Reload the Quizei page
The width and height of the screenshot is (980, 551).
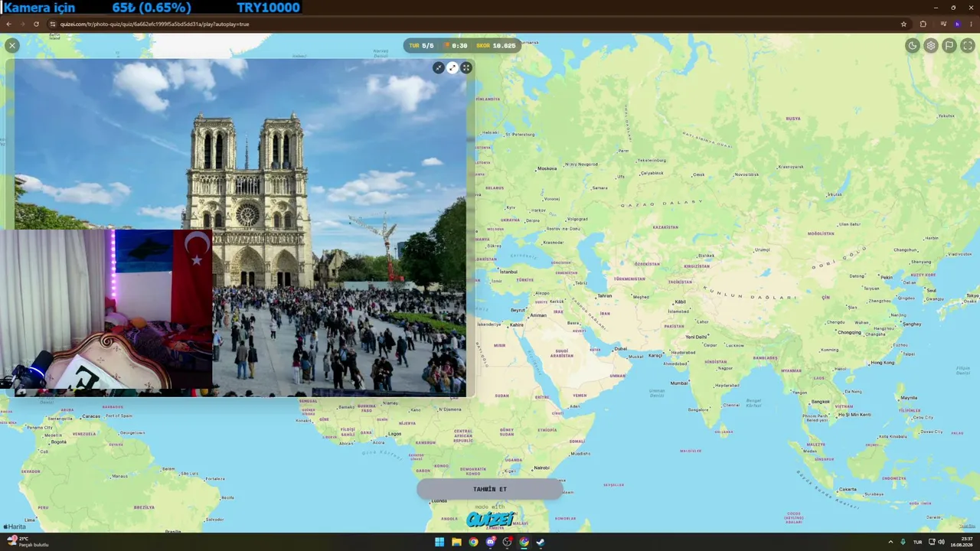pyautogui.click(x=36, y=24)
